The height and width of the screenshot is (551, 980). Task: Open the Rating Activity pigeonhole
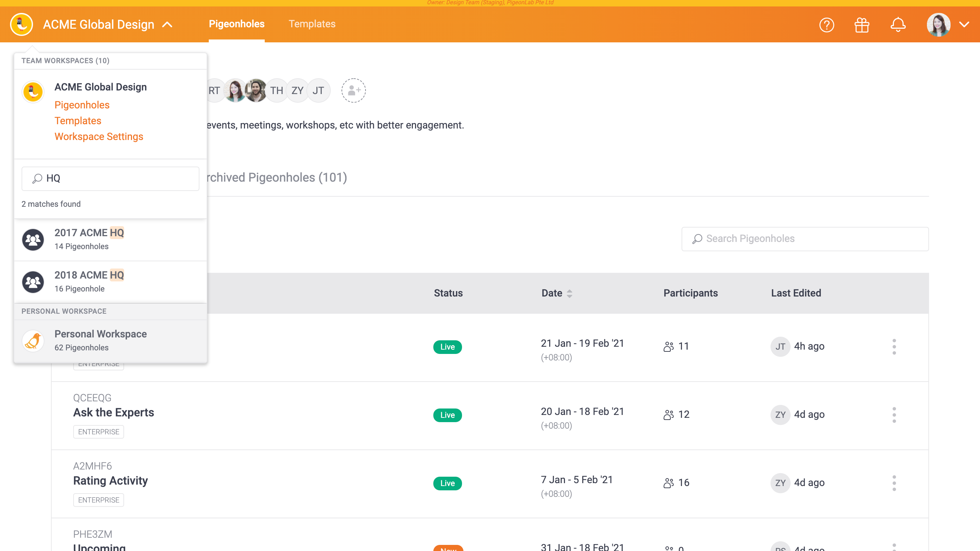(x=110, y=481)
